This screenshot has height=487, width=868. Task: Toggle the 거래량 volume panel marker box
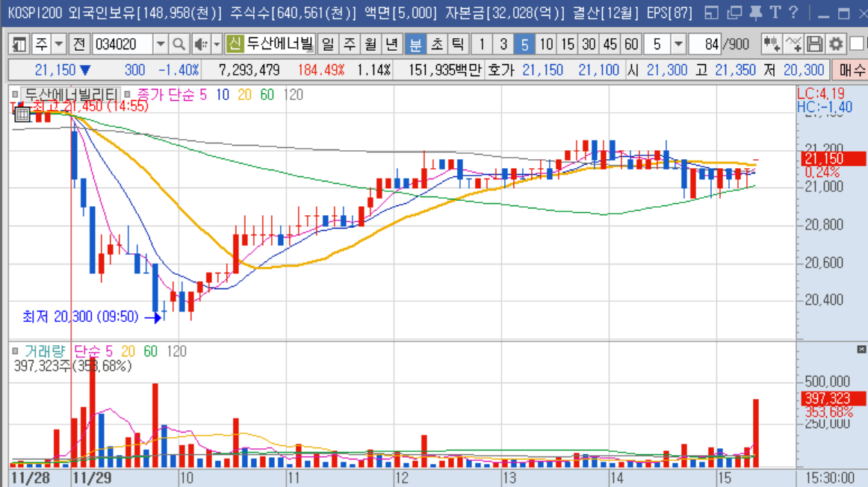tap(16, 351)
